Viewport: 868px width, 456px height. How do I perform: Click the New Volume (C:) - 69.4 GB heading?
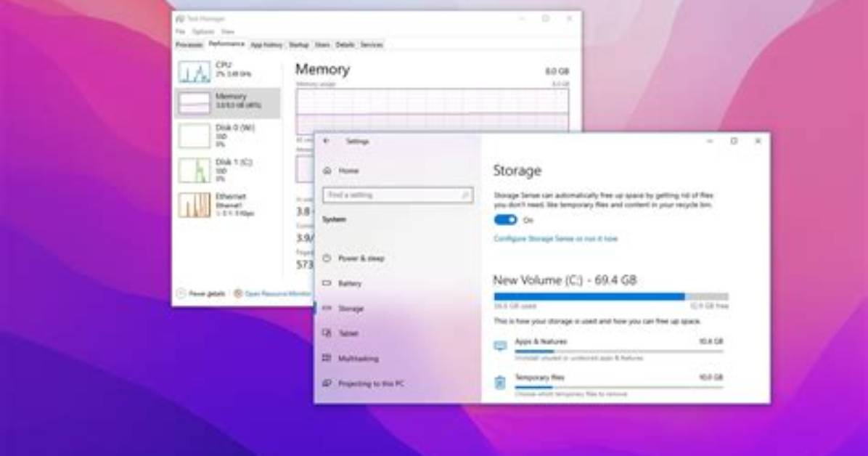(565, 280)
